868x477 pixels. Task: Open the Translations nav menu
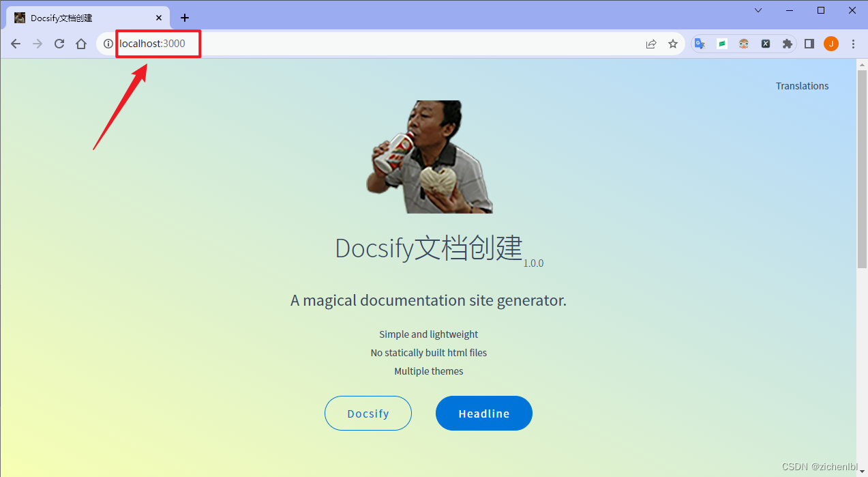[802, 86]
